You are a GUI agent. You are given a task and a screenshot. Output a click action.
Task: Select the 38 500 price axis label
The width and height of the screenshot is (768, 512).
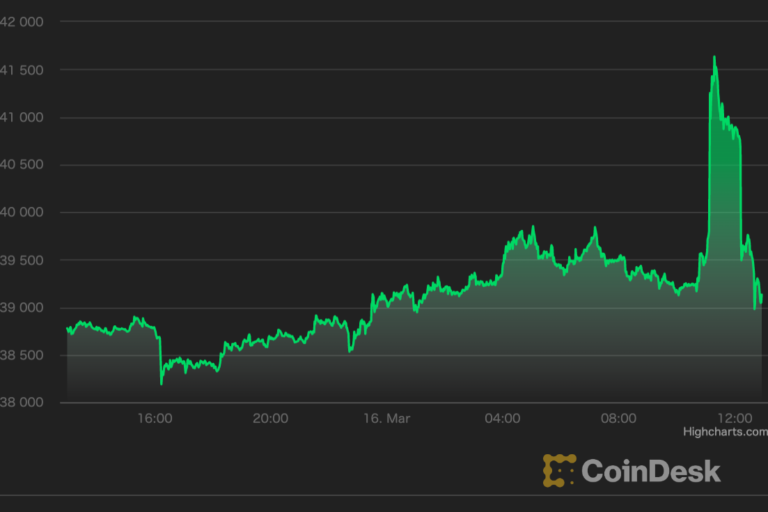pos(22,355)
